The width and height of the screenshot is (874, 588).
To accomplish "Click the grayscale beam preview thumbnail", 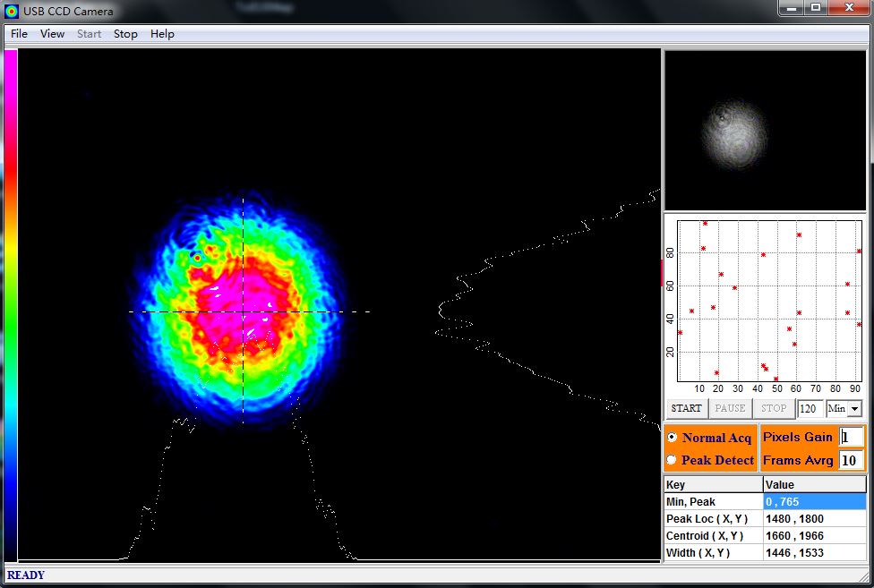I will 766,131.
